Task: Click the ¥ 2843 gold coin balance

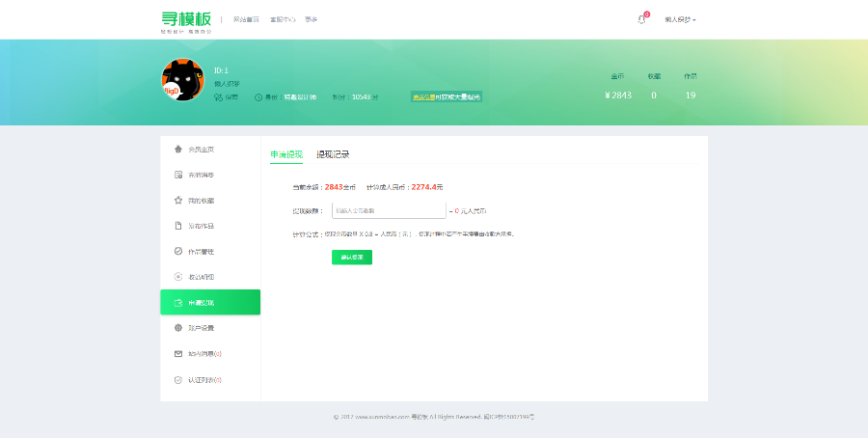Action: (618, 96)
